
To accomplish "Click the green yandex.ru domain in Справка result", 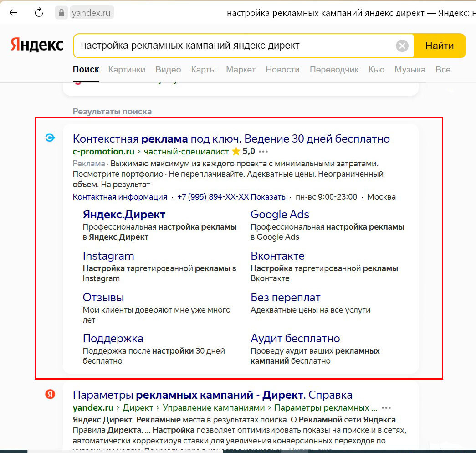I will point(93,408).
